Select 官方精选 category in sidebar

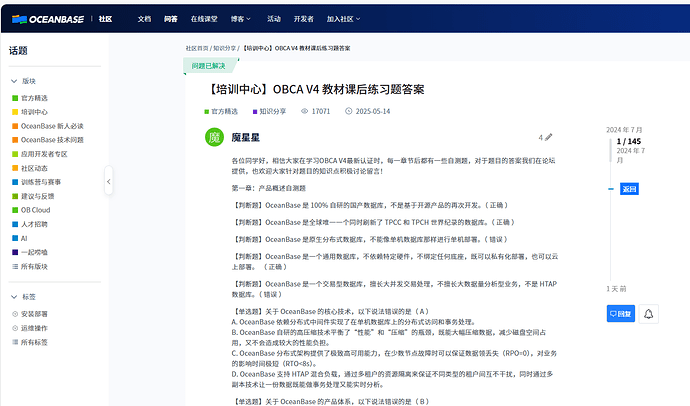pyautogui.click(x=34, y=98)
